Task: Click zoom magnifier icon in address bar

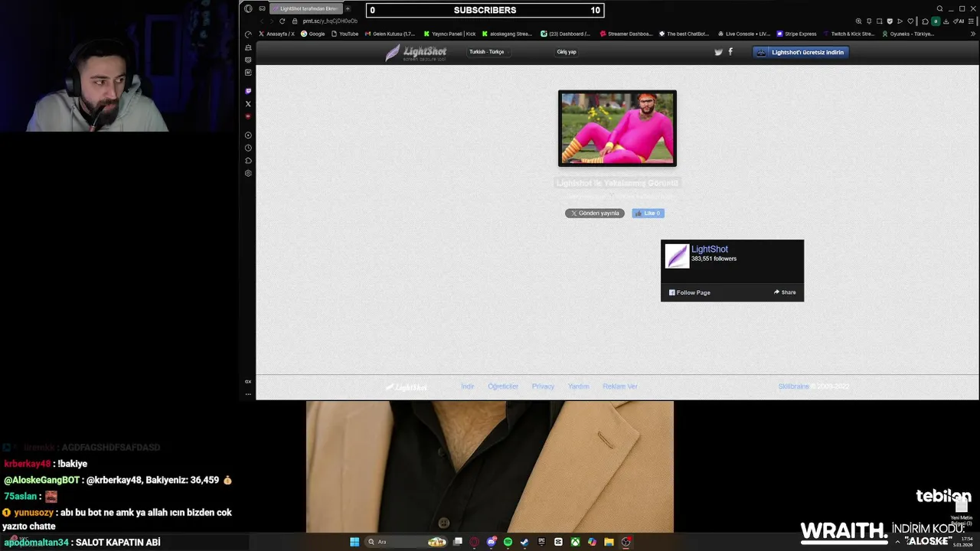Action: (x=858, y=21)
